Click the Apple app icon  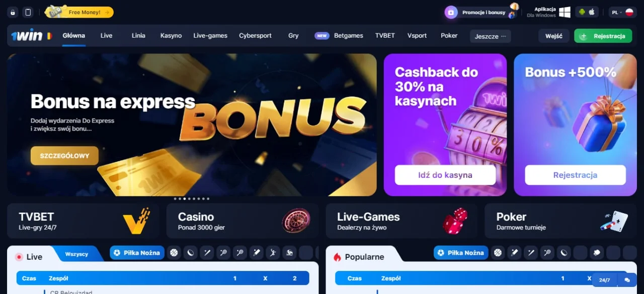pyautogui.click(x=592, y=12)
